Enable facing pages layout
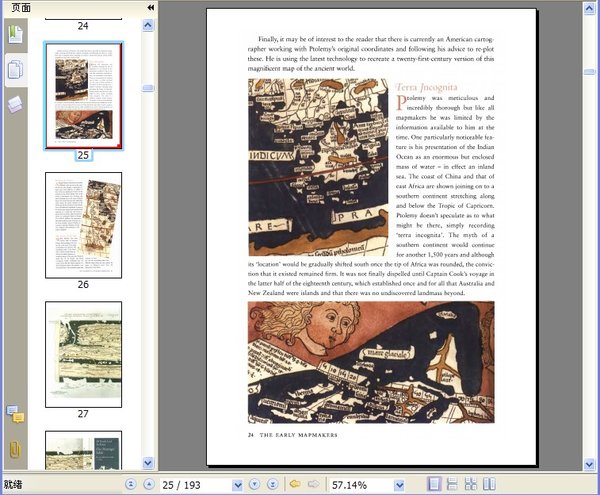Viewport: 600px width, 495px height. point(489,484)
